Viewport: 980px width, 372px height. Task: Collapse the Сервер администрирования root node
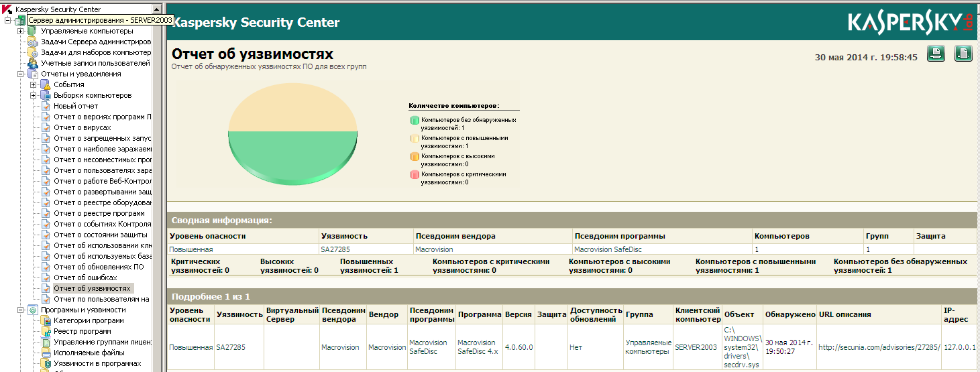pos(7,20)
